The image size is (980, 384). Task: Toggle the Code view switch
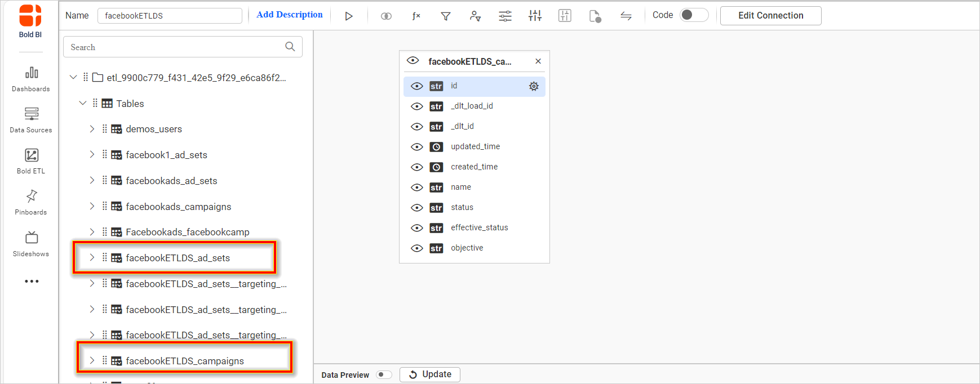pos(693,15)
